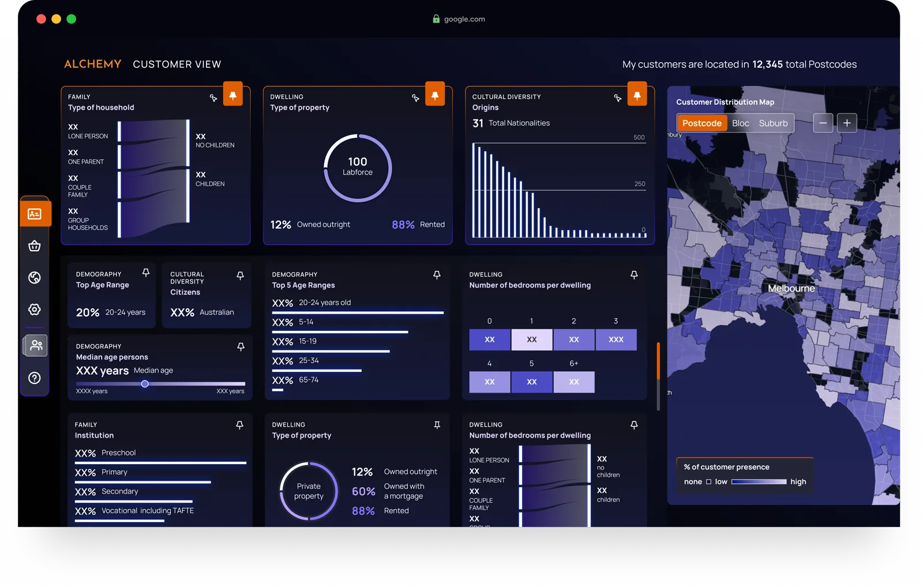Screen dimensions: 923x588
Task: Zoom in the map with plus button
Action: tap(847, 123)
